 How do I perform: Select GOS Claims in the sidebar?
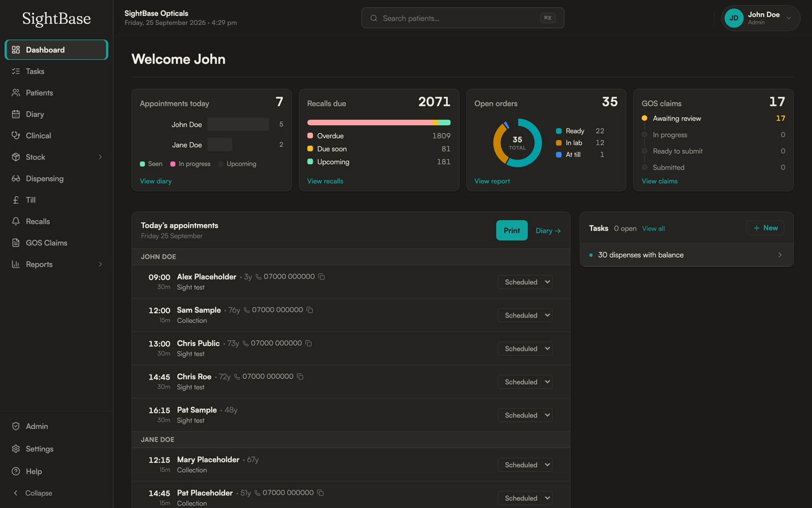pos(56,243)
